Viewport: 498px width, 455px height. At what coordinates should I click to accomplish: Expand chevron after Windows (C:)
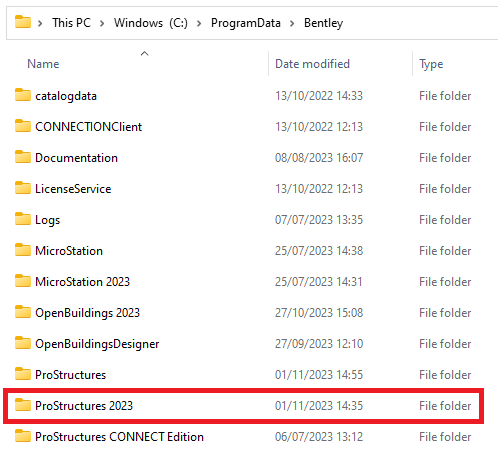(x=199, y=23)
